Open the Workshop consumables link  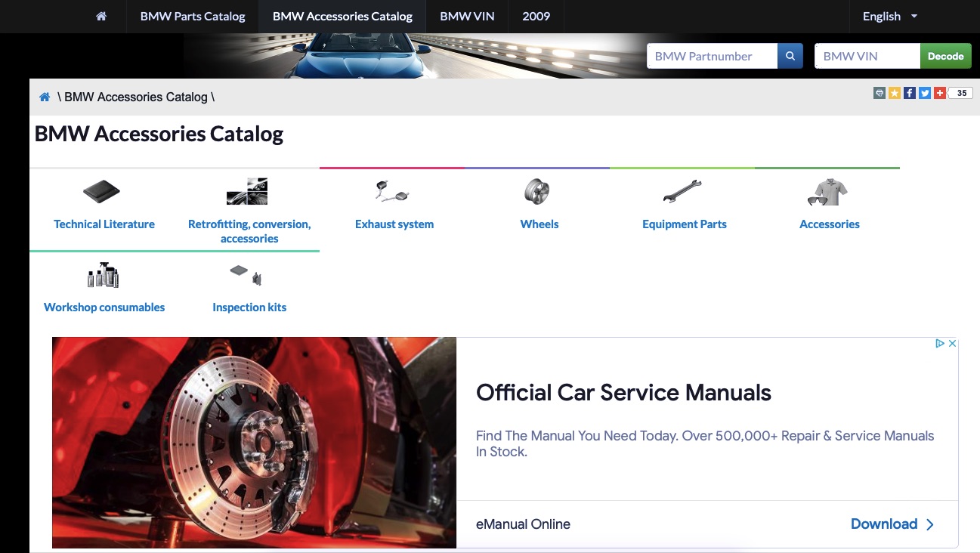coord(104,307)
